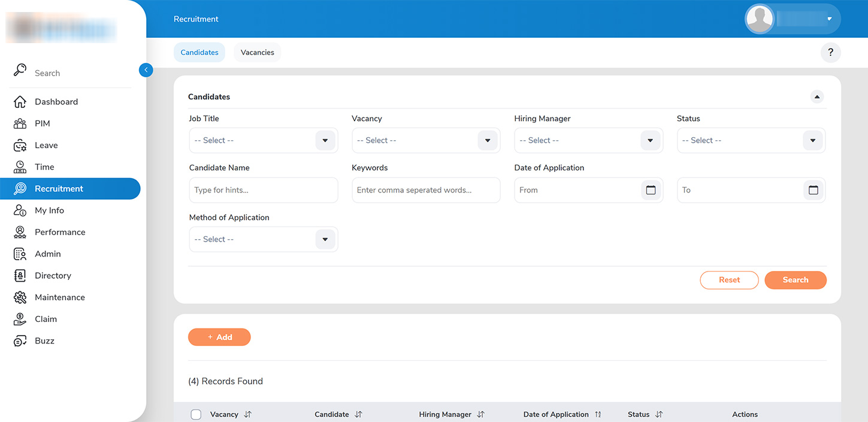Open the Buzz chat icon
This screenshot has width=868, height=422.
[x=20, y=341]
